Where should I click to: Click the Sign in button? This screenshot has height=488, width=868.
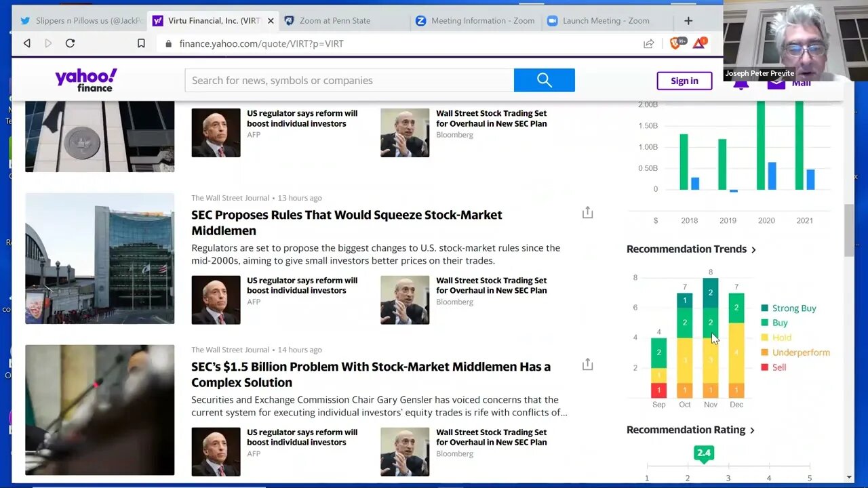684,81
